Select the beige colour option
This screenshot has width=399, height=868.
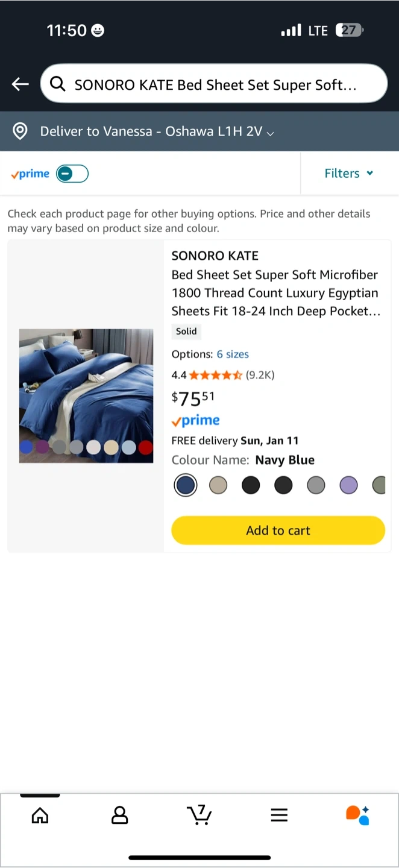(218, 485)
